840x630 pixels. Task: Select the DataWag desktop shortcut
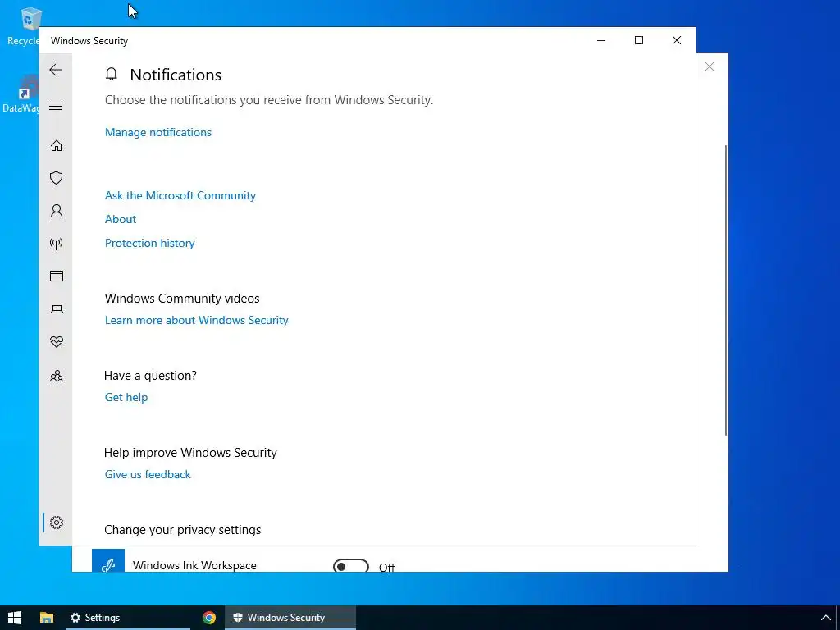21,95
